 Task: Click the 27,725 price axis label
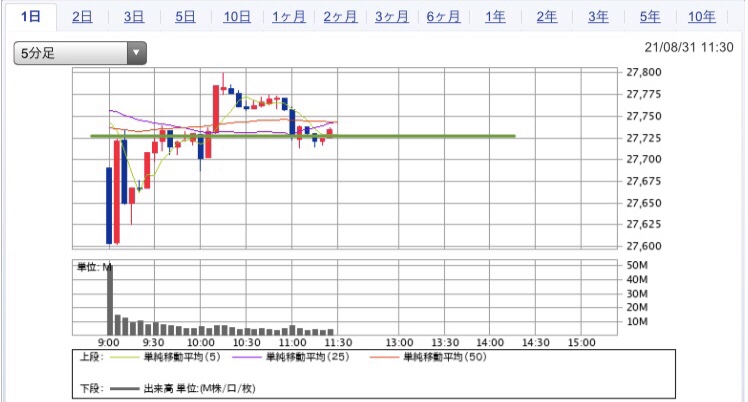[x=644, y=138]
